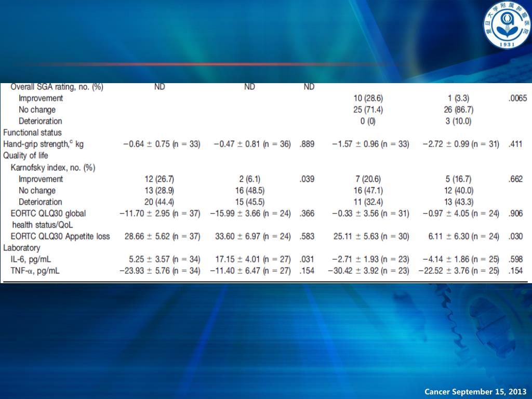Image resolution: width=532 pixels, height=399 pixels.
Task: Click the cell '15 (45.5)'
Action: click(250, 202)
